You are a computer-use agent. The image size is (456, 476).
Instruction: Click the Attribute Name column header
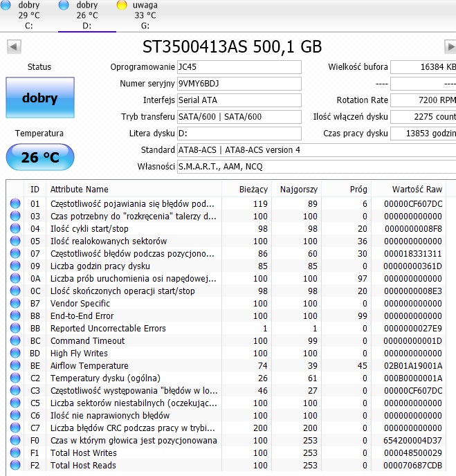point(134,190)
